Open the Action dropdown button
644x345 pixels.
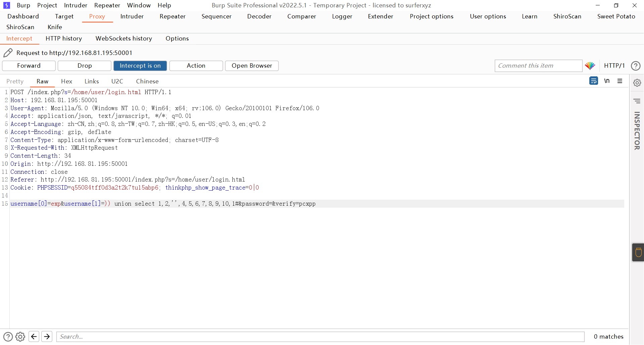196,66
